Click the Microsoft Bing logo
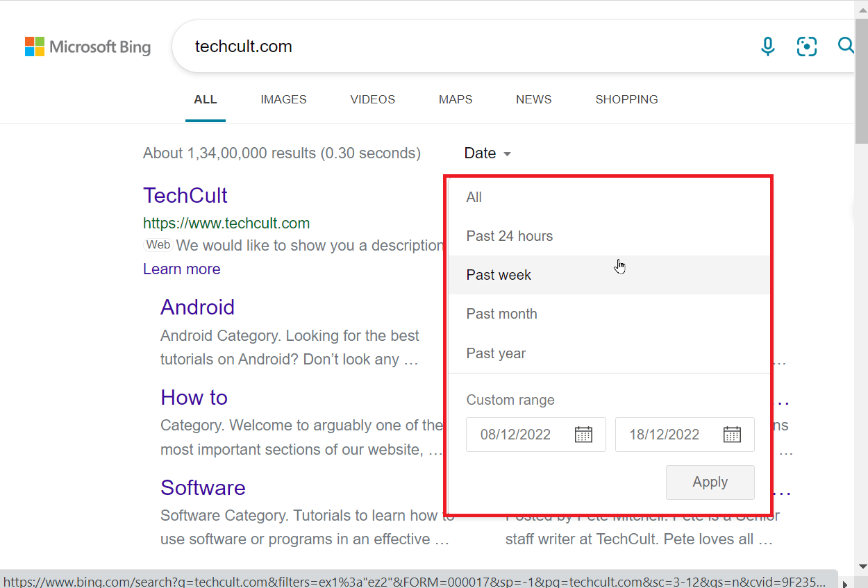 87,47
